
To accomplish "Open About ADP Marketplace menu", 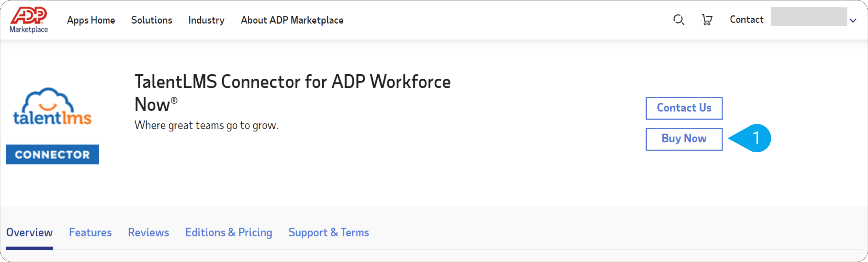I will tap(292, 20).
